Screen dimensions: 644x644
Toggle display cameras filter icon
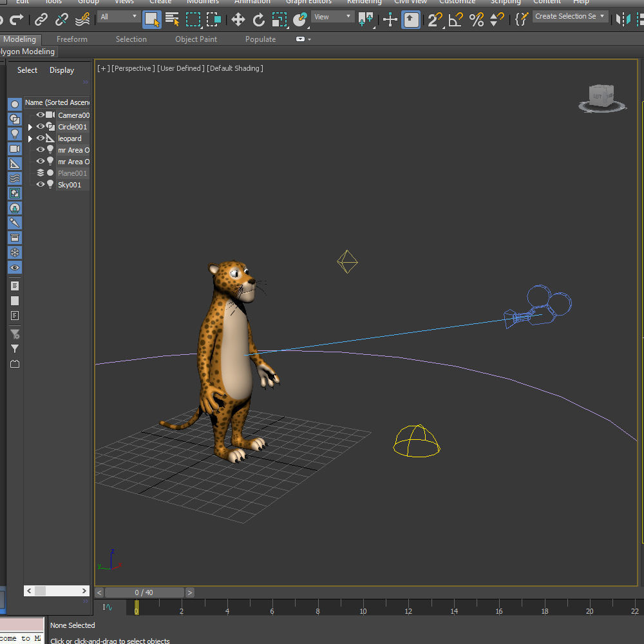tap(15, 149)
